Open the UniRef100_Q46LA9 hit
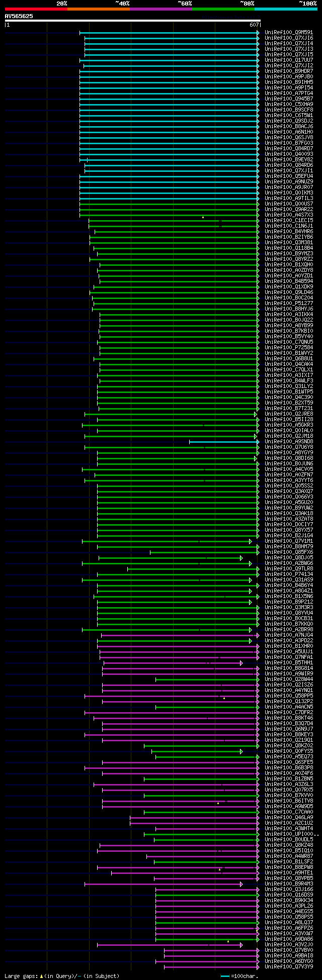 tap(289, 818)
